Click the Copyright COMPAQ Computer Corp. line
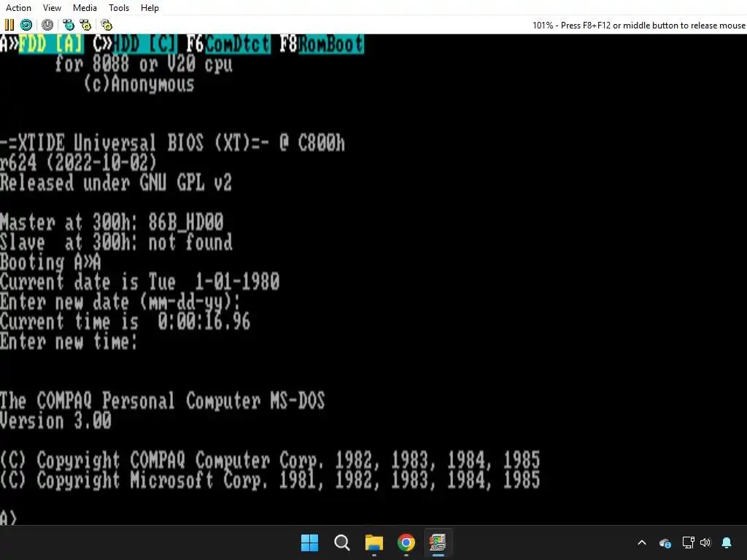 [x=270, y=461]
